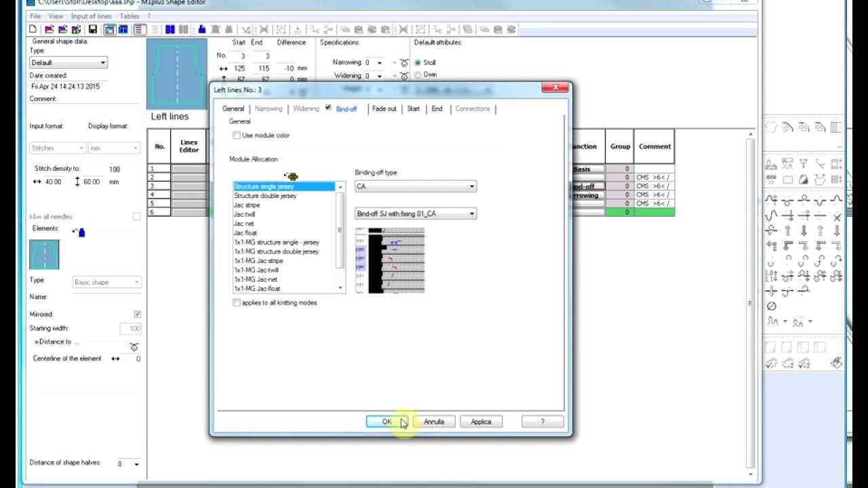Open the View menu
Viewport: 868px width, 488px height.
coord(56,16)
